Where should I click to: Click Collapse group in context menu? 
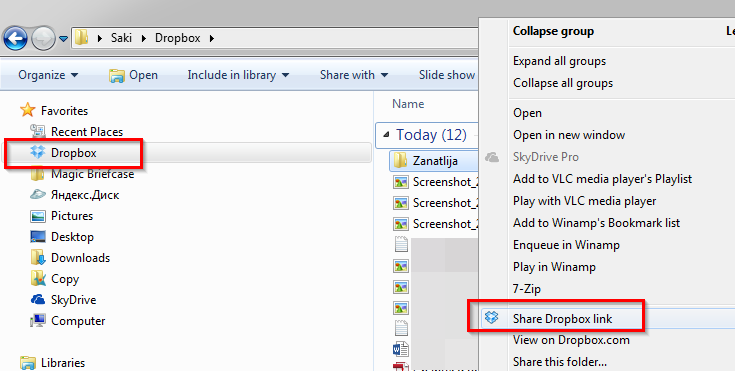(x=553, y=31)
